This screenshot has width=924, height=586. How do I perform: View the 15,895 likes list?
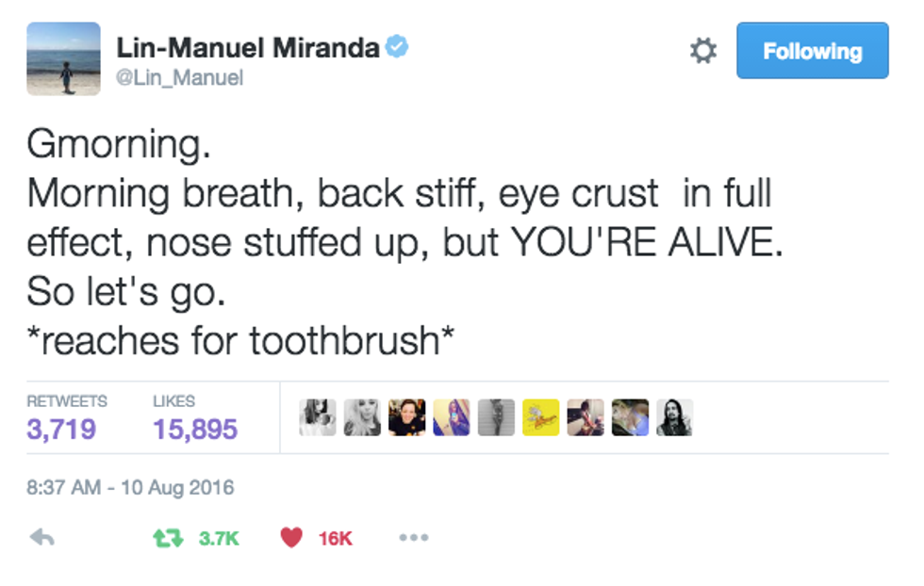coord(195,430)
